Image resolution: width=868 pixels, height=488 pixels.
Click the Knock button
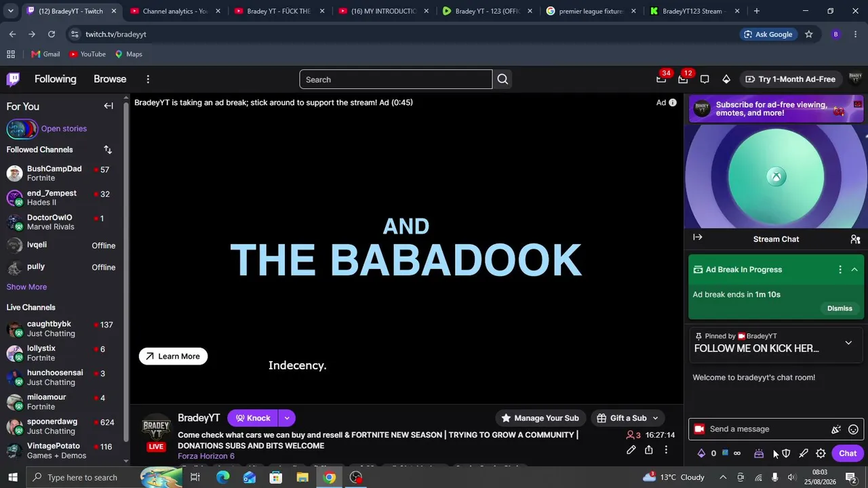click(x=253, y=418)
